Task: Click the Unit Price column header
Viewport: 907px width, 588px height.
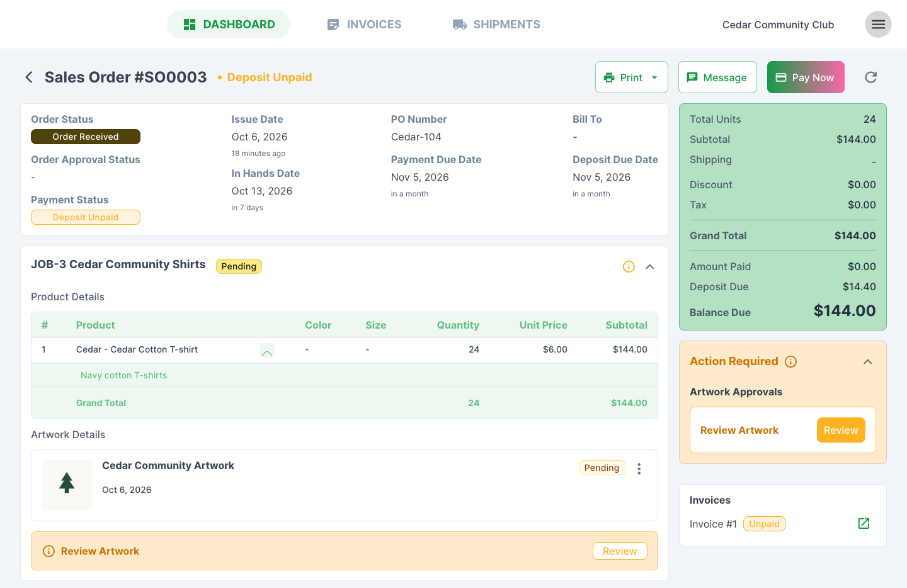Action: click(x=543, y=325)
